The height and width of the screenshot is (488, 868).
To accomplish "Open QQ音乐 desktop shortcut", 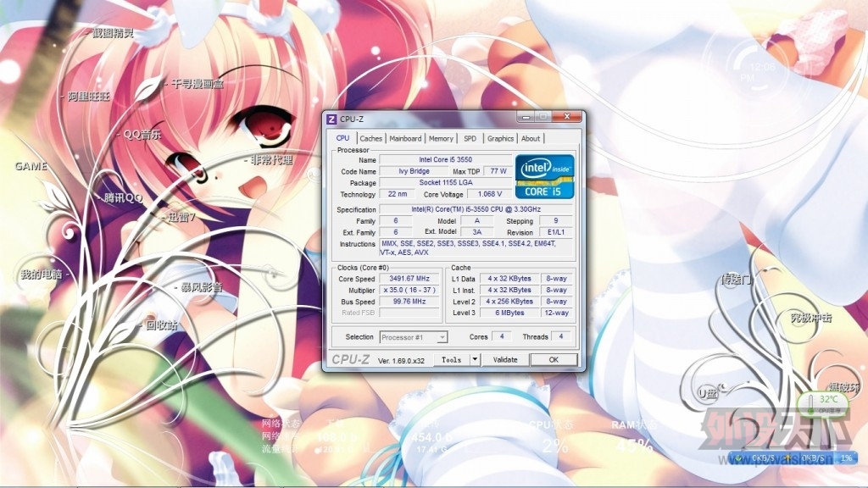I will pos(142,135).
